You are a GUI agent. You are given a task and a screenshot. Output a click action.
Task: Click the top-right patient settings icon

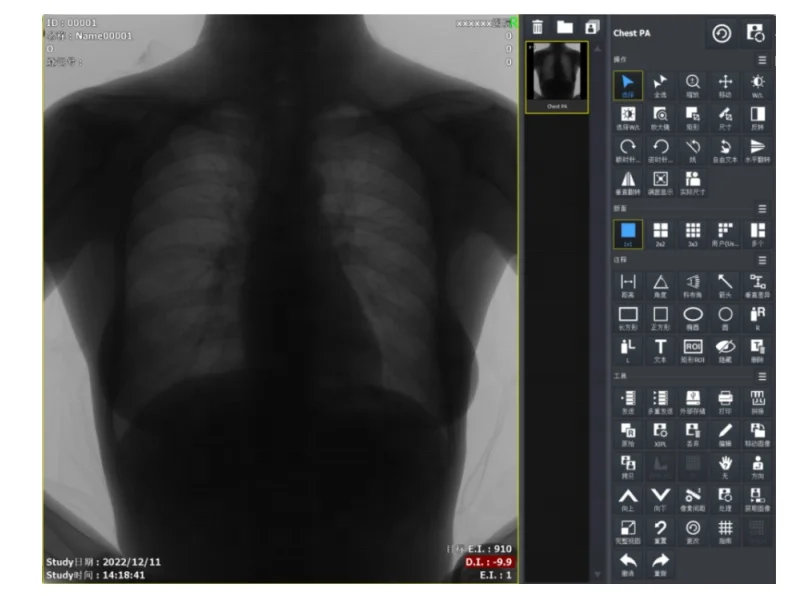[756, 33]
